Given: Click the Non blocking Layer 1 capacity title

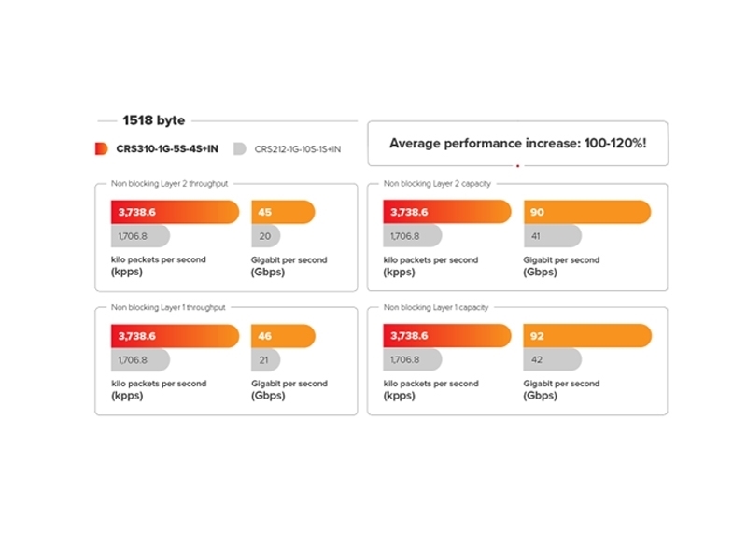Looking at the screenshot, I should (x=436, y=307).
